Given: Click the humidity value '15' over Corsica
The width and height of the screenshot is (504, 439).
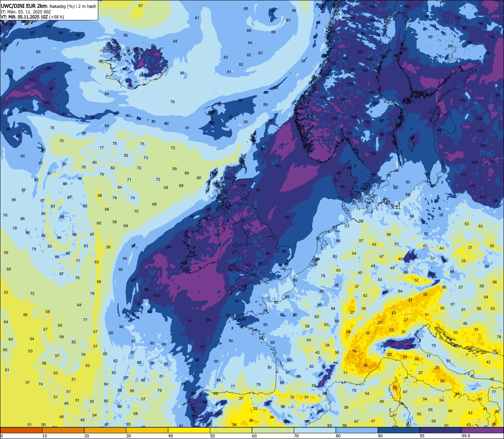Looking at the screenshot, I should [395, 388].
